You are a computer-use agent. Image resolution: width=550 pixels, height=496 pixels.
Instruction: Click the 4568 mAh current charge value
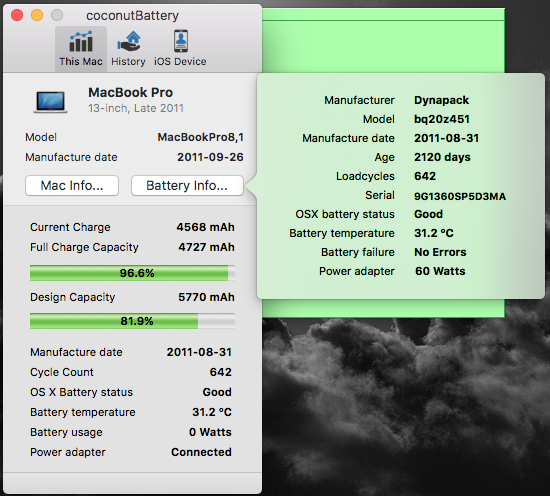pyautogui.click(x=206, y=227)
